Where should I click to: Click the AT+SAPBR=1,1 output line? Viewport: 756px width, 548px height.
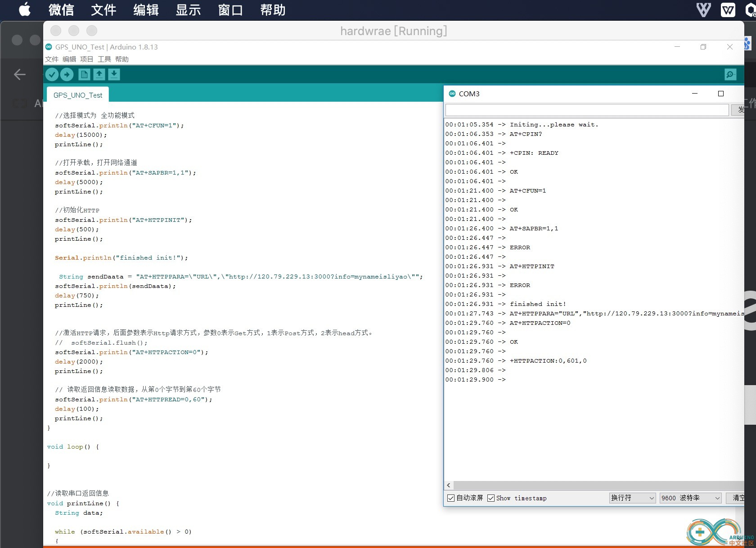pyautogui.click(x=501, y=229)
